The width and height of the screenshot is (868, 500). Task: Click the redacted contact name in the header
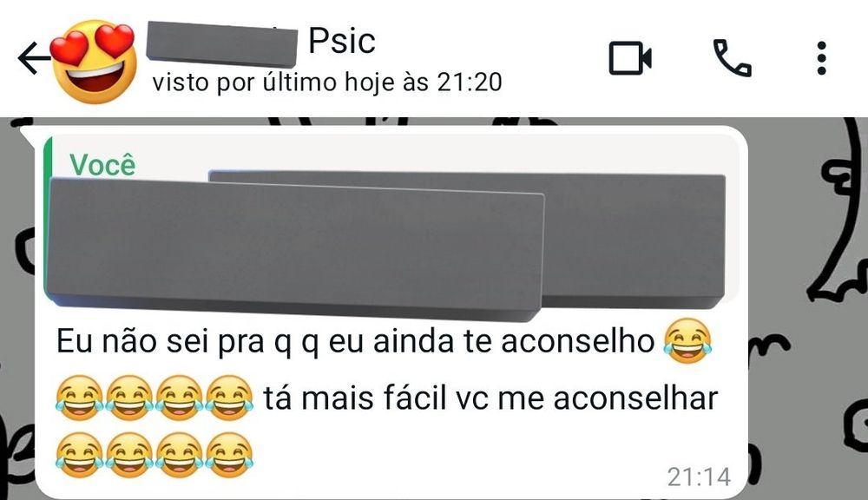coord(221,43)
